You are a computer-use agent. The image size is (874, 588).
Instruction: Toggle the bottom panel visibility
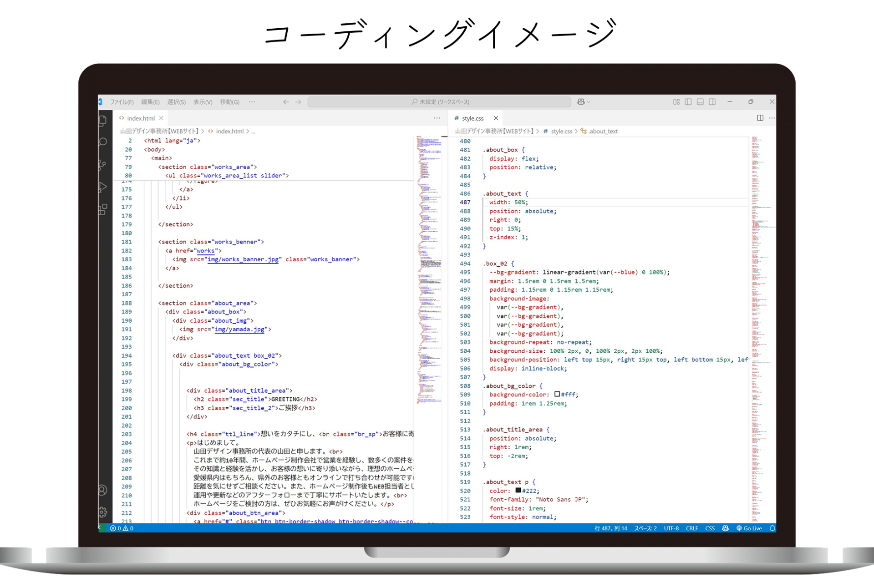click(700, 102)
